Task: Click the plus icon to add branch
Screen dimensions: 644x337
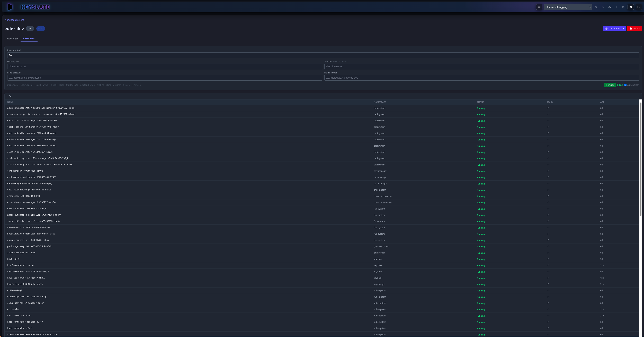Action: tap(616, 7)
